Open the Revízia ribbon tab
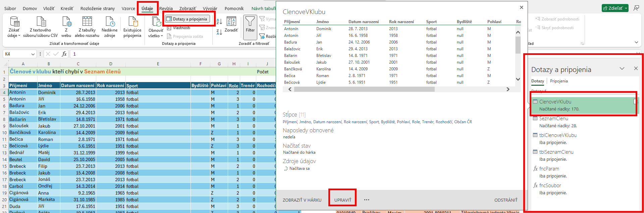644x213 pixels. point(166,8)
